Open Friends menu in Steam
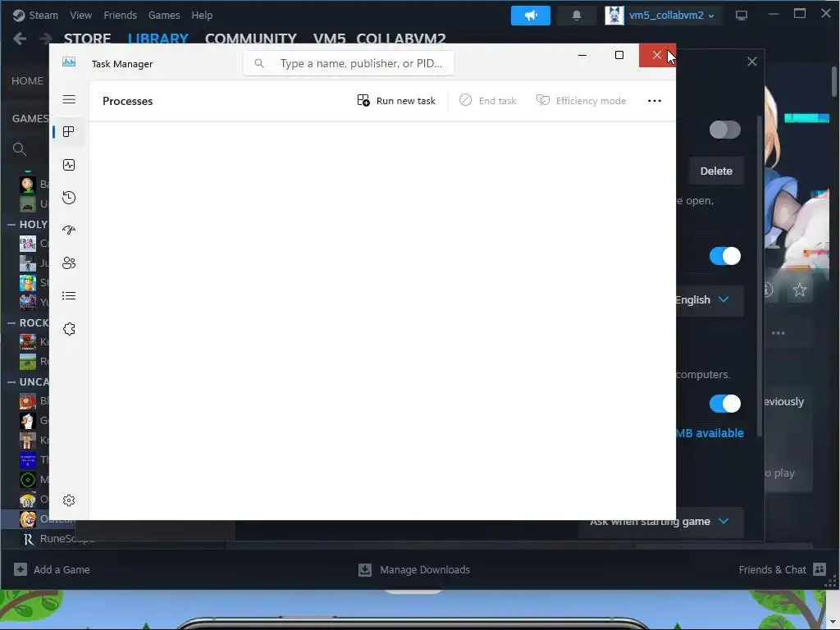The width and height of the screenshot is (840, 630). (x=120, y=15)
